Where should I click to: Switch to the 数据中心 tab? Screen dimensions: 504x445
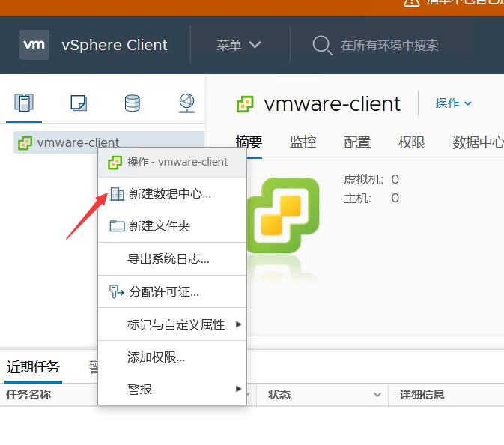coord(478,142)
